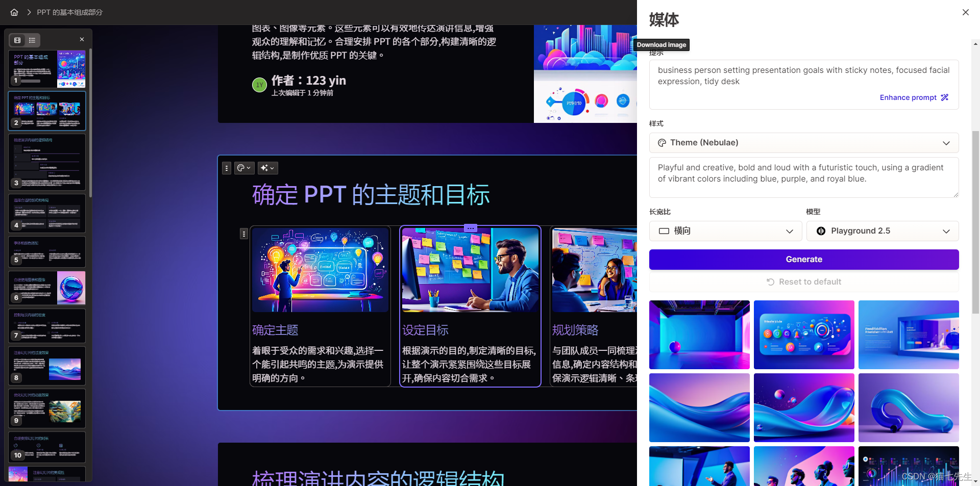Select the 设定目标 businessman image

(x=470, y=270)
